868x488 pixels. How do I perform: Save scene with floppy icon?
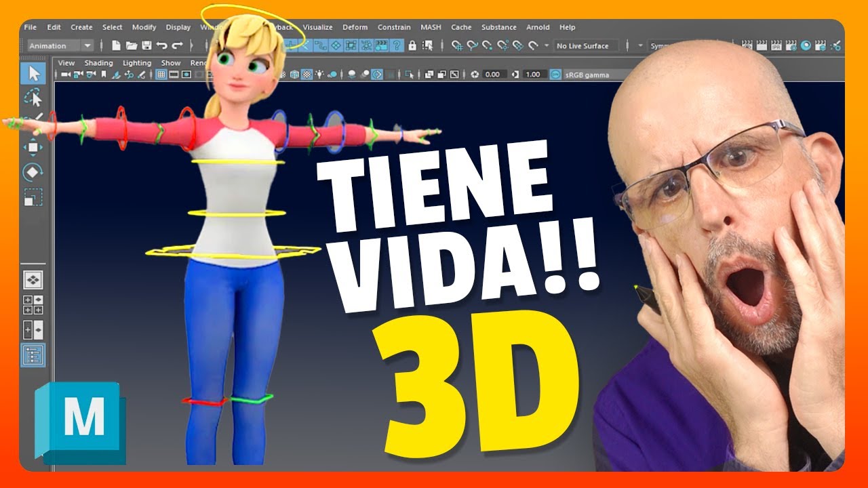[x=146, y=45]
